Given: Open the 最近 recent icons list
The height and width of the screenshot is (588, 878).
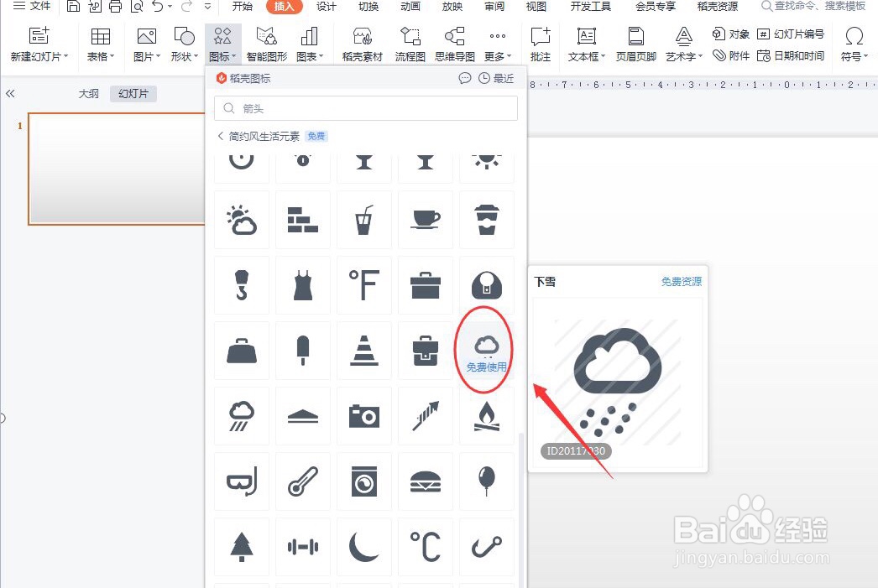Looking at the screenshot, I should [x=496, y=78].
